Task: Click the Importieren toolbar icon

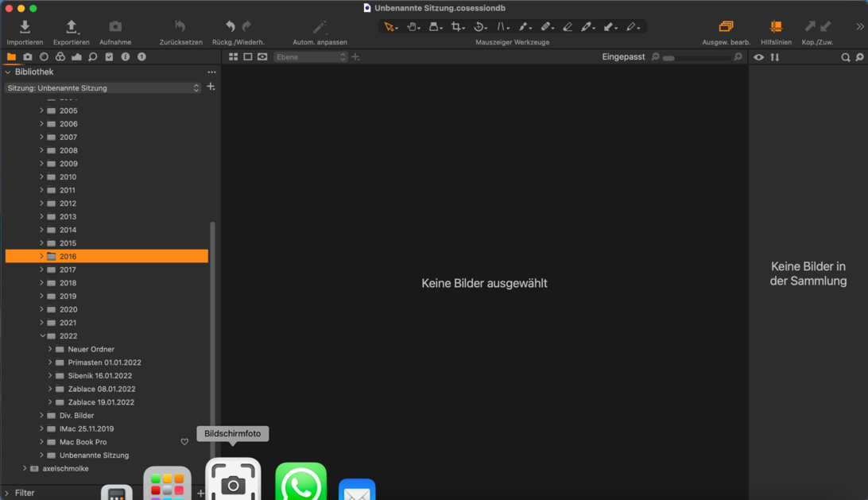Action: (25, 27)
